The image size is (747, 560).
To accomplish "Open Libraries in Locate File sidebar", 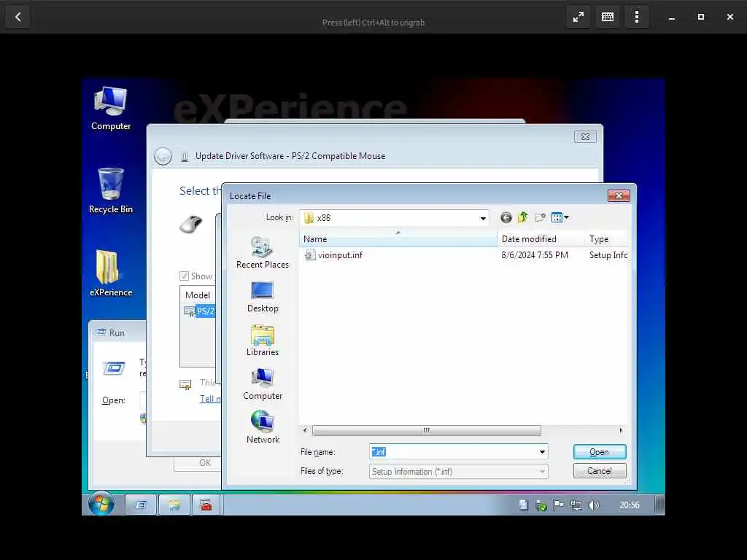I will [x=263, y=341].
